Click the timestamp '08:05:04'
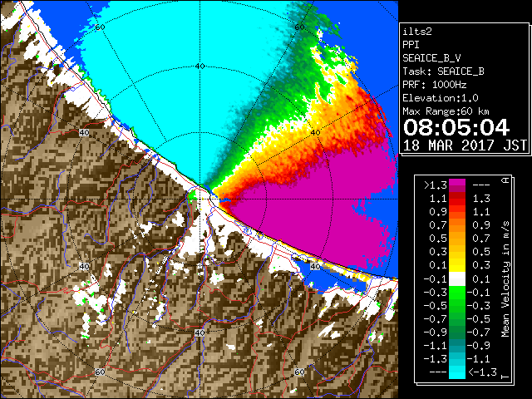The height and width of the screenshot is (399, 532). pos(456,127)
